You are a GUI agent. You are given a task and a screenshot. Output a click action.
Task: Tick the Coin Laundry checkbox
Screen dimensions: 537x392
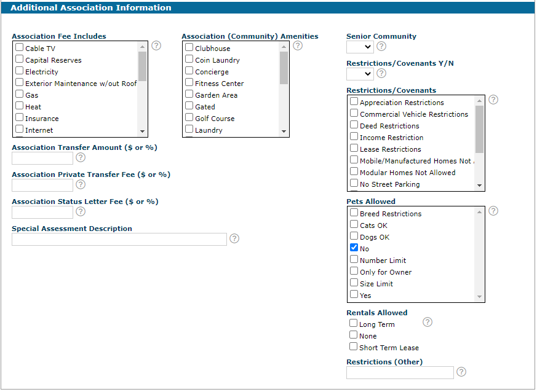point(189,59)
